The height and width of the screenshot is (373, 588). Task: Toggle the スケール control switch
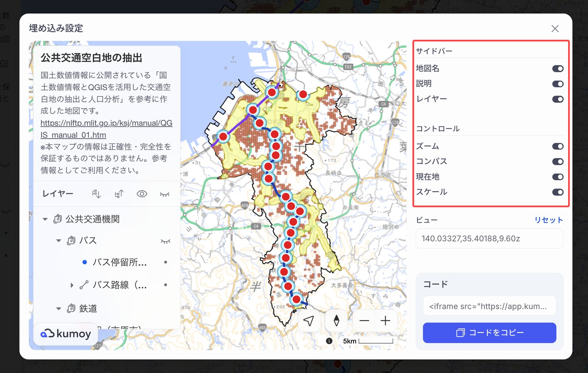(557, 192)
